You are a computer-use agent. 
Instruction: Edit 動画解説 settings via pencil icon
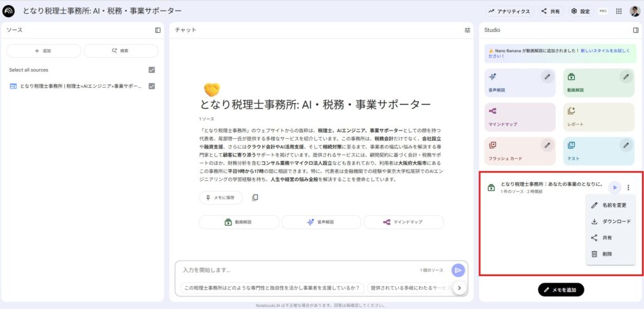click(x=626, y=77)
